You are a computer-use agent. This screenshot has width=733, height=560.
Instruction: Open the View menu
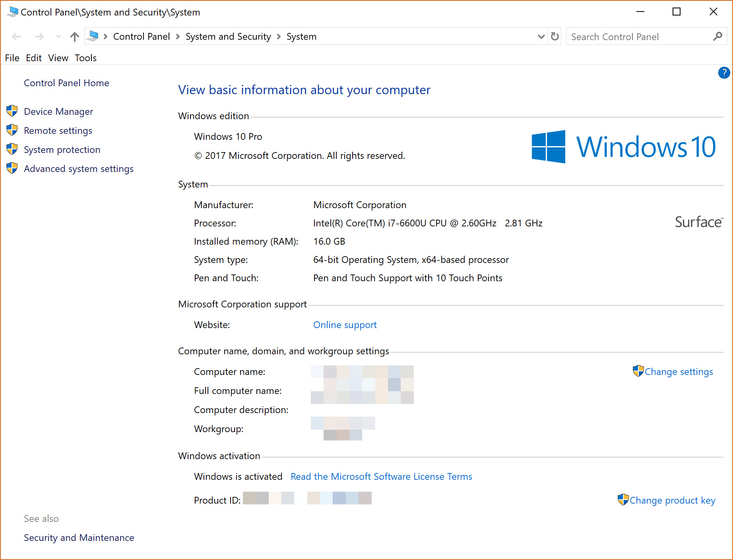[x=58, y=58]
